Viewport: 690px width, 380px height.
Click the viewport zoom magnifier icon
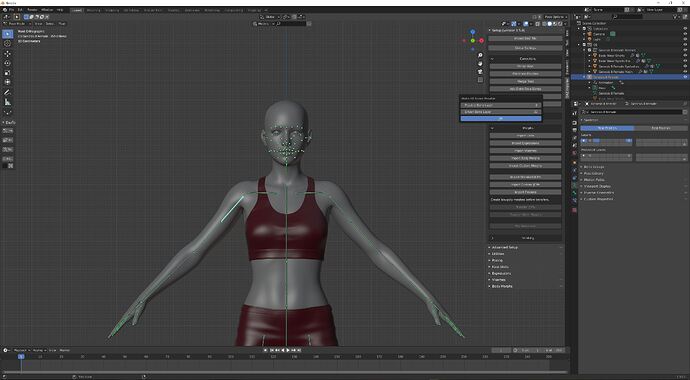[x=480, y=55]
